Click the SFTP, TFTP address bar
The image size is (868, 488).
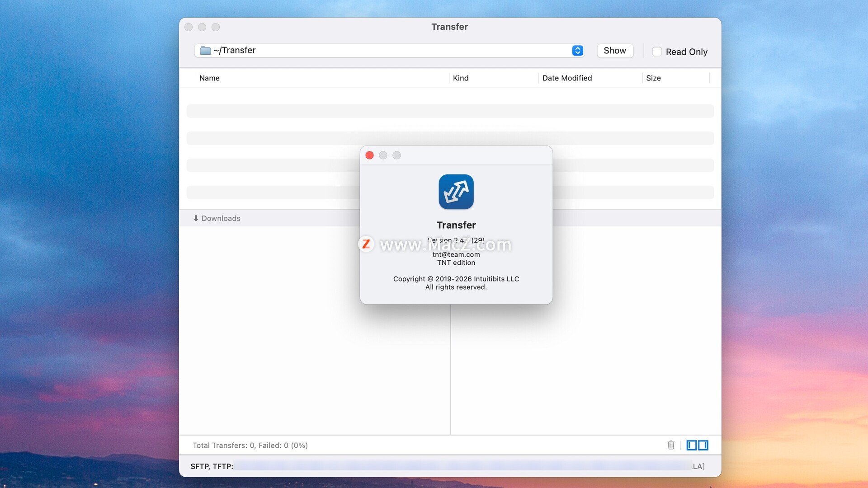click(x=461, y=466)
